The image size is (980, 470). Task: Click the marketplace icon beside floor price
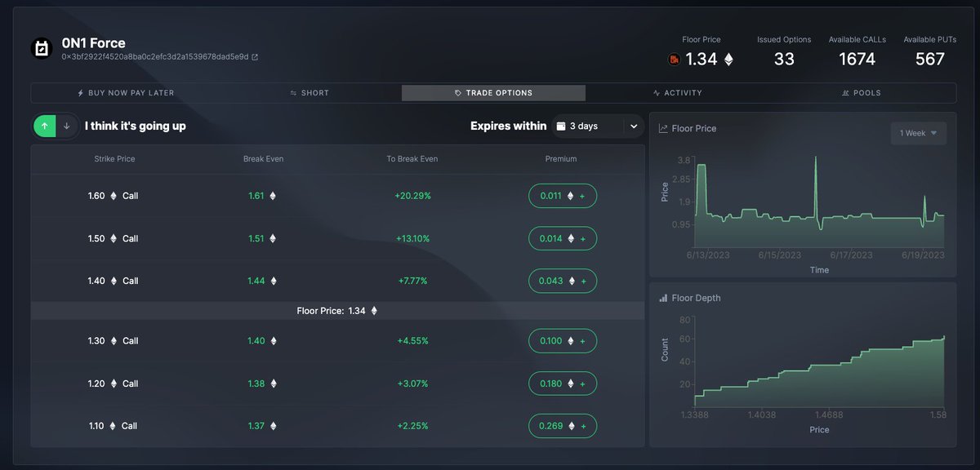[675, 60]
